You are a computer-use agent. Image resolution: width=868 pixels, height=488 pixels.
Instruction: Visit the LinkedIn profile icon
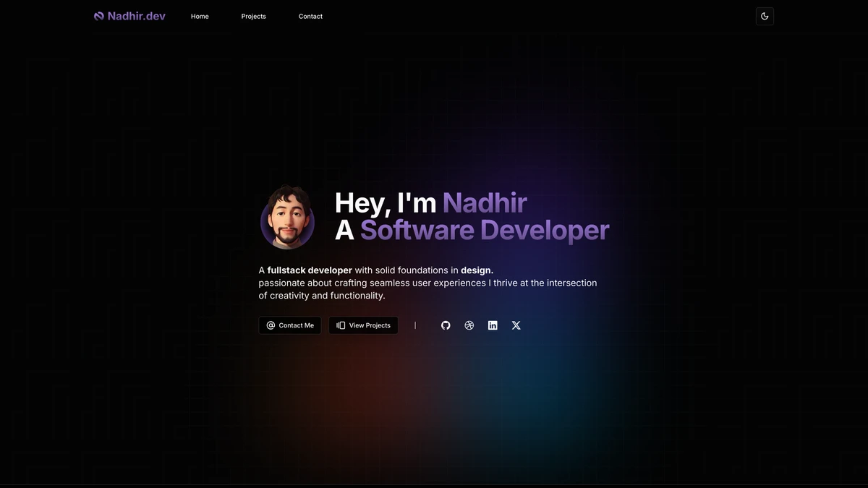tap(493, 325)
